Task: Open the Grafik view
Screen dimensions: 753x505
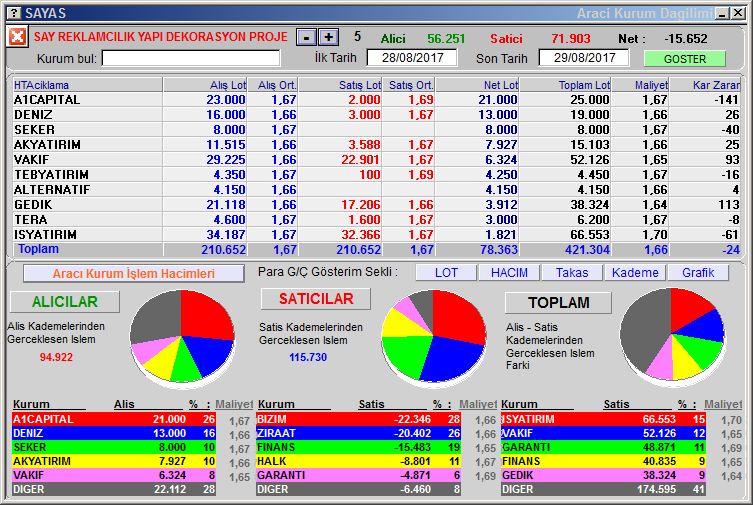Action: point(698,273)
